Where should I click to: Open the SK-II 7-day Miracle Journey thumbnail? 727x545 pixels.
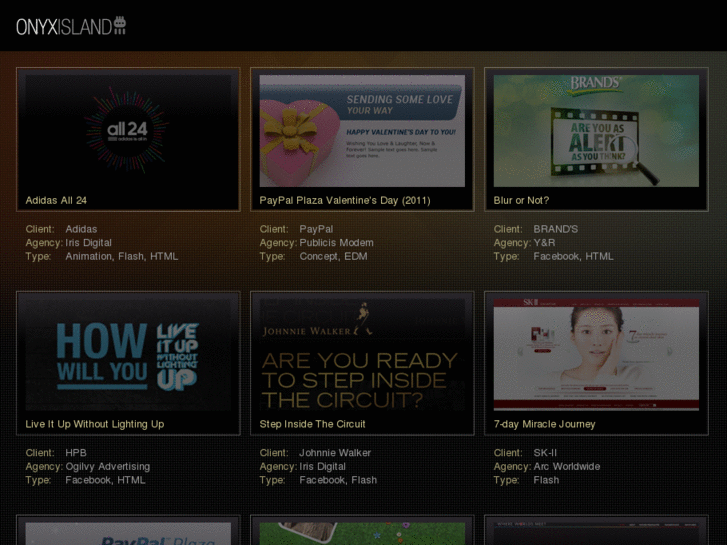[x=596, y=355]
